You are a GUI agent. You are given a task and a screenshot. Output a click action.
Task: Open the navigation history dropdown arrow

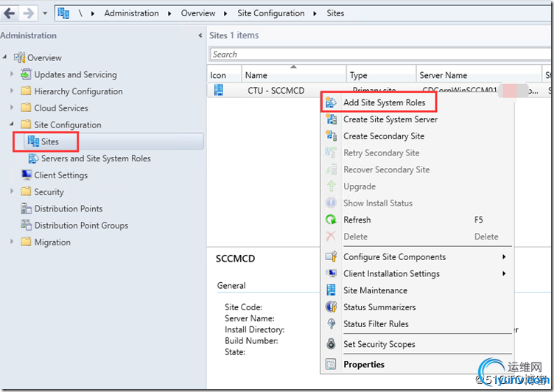click(x=45, y=13)
